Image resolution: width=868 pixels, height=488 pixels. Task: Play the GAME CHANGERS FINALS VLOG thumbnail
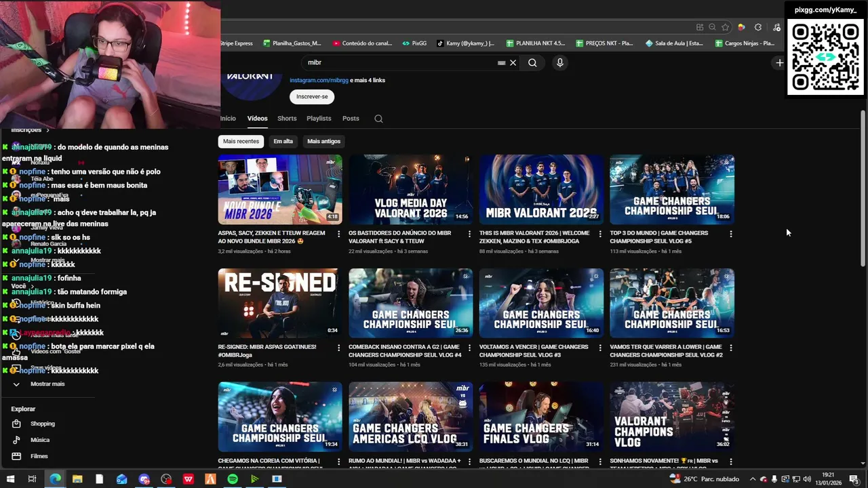[x=541, y=417]
